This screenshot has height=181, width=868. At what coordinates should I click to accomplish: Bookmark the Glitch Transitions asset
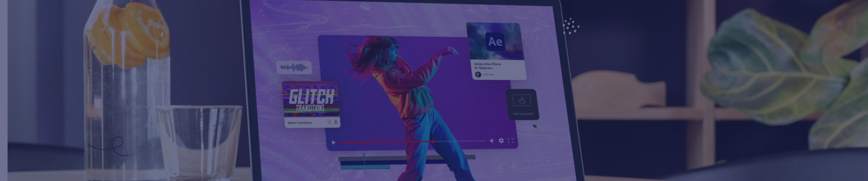click(329, 122)
